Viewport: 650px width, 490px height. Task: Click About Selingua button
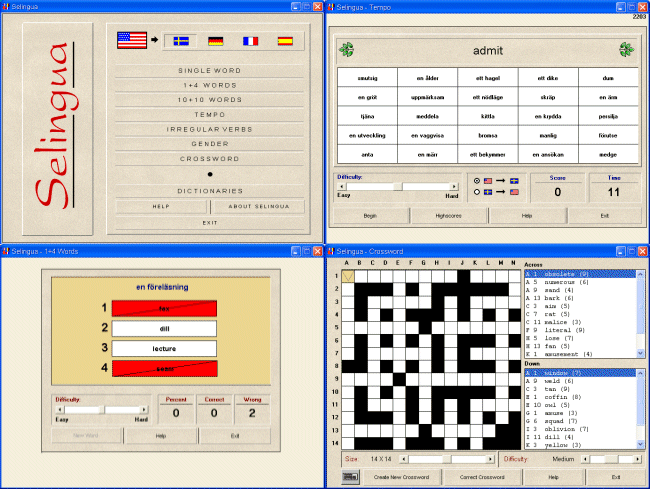point(259,206)
